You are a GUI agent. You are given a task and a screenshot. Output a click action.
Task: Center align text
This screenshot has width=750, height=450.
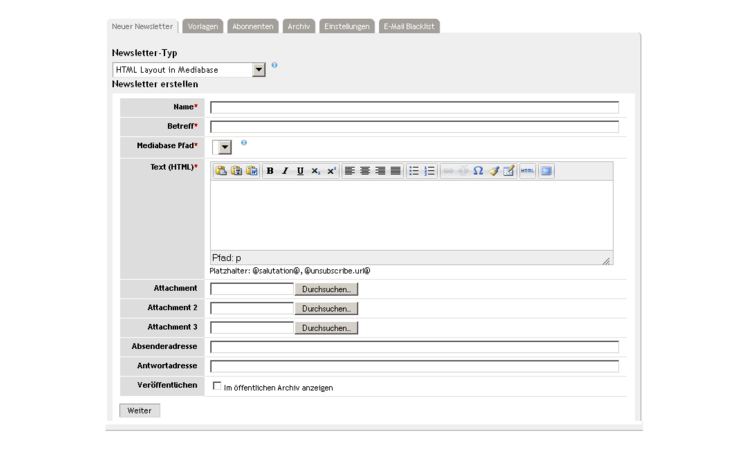(x=365, y=171)
